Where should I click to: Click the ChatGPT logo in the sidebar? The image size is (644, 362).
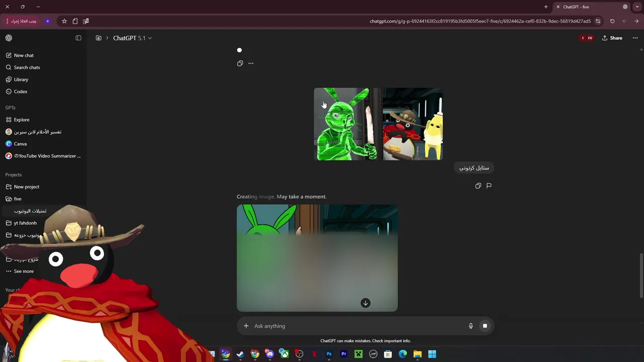point(9,38)
